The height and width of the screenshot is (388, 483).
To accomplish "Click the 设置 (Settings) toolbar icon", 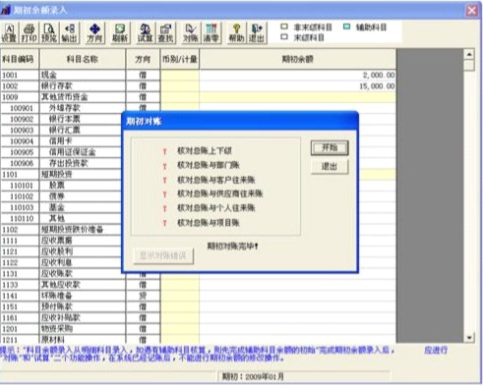I will [x=10, y=33].
